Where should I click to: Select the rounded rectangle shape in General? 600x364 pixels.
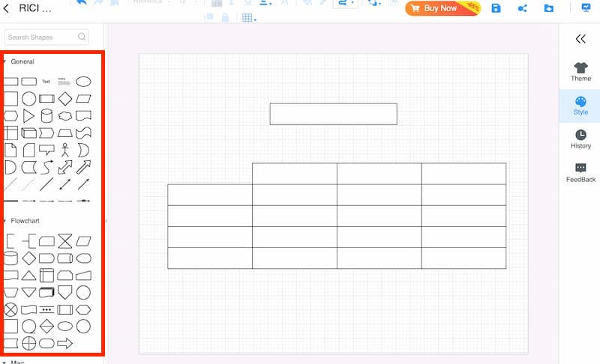pyautogui.click(x=28, y=82)
